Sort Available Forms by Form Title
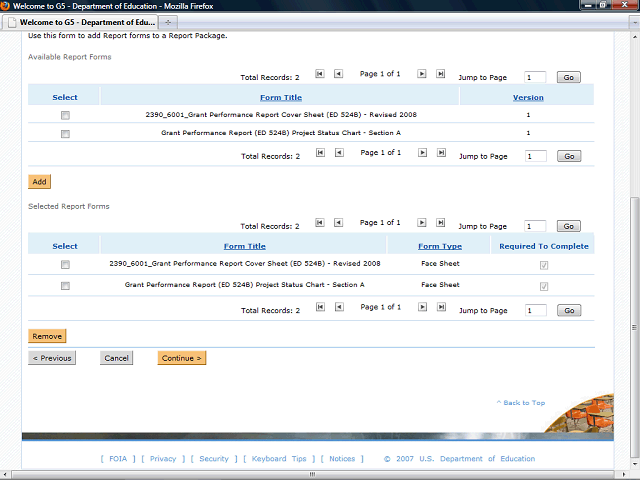Viewport: 640px width, 480px height. pos(281,98)
